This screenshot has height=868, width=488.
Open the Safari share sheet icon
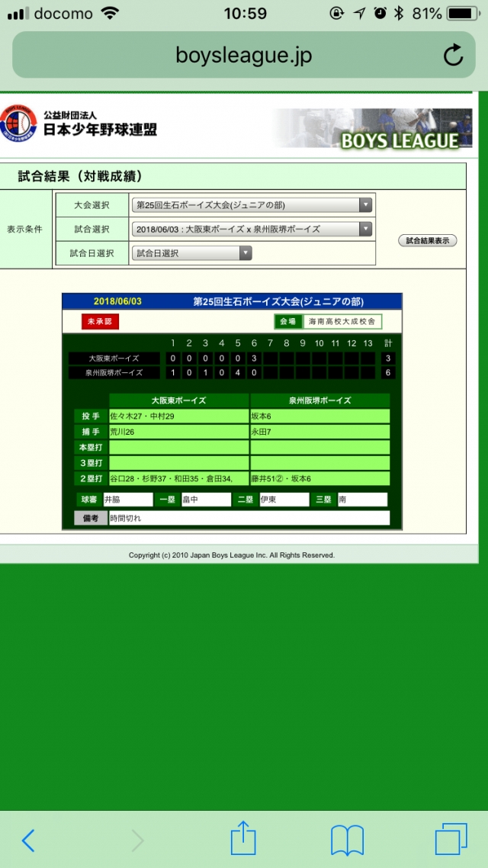pyautogui.click(x=242, y=838)
